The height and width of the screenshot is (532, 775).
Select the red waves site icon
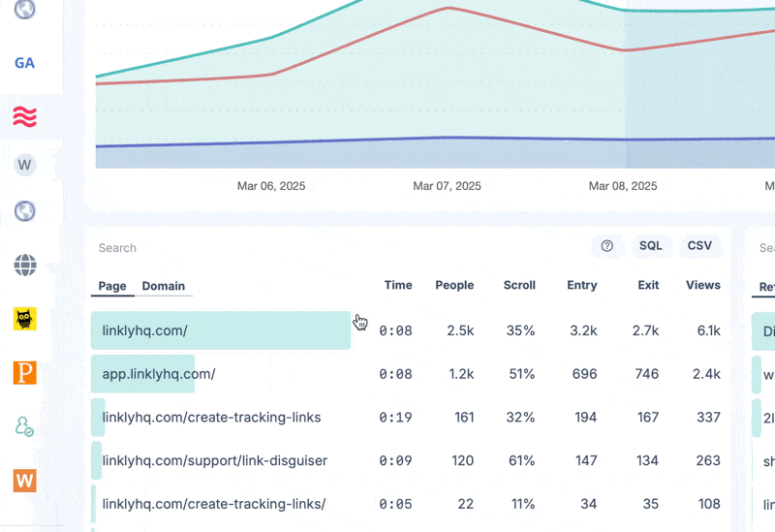(25, 117)
